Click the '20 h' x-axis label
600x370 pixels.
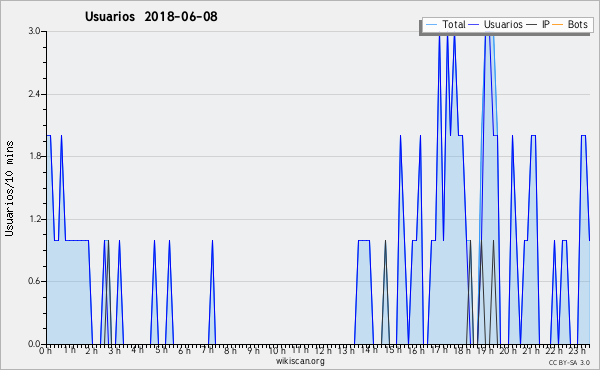point(508,351)
